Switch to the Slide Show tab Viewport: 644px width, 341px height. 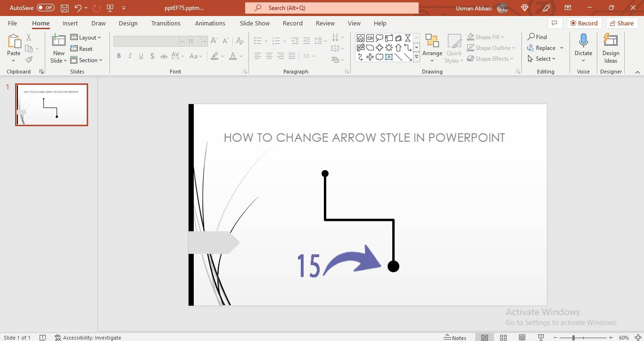pos(255,23)
